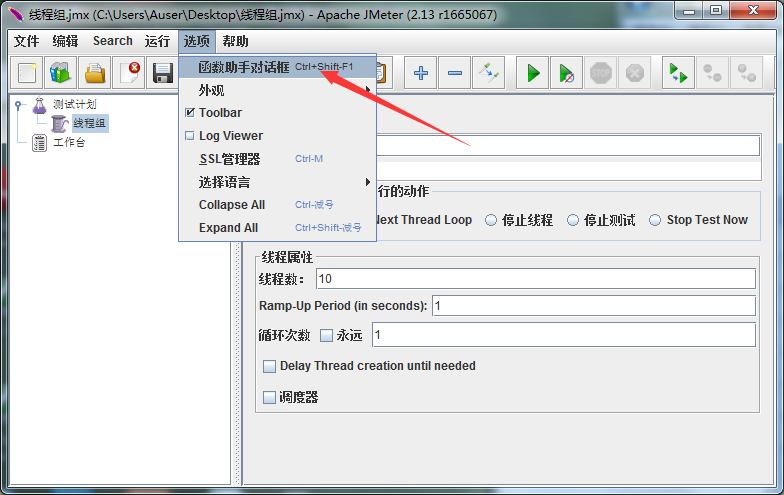Open the 运行 menu
Viewport: 784px width, 495px height.
click(x=158, y=41)
